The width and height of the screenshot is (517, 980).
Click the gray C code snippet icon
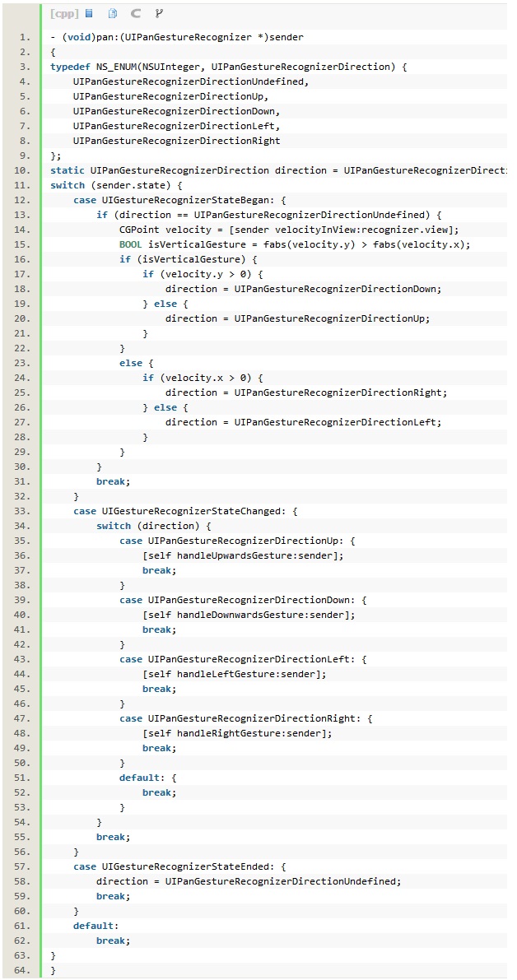tap(136, 14)
